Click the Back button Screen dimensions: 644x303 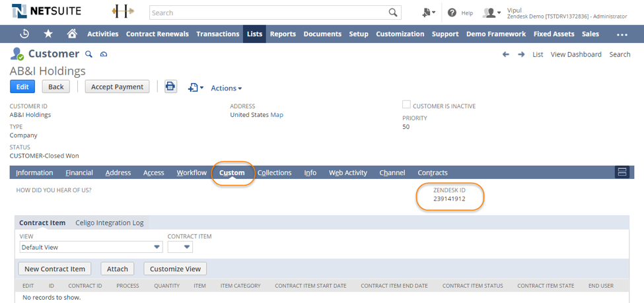(x=56, y=86)
